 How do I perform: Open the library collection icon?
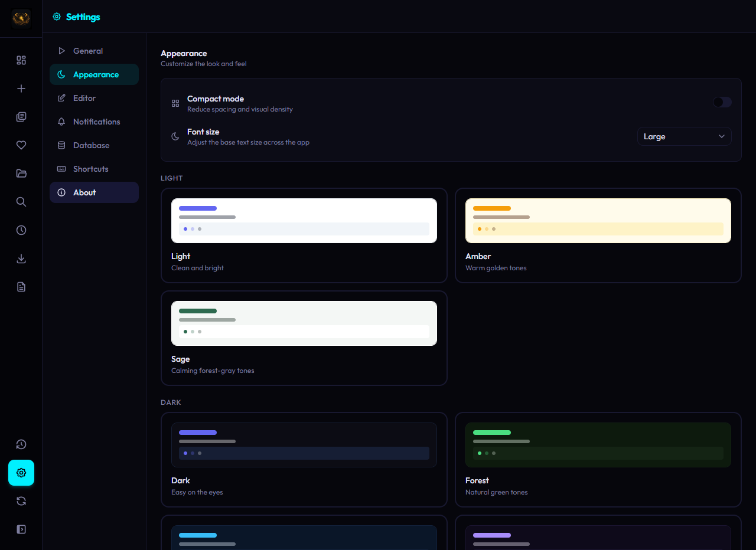click(x=21, y=117)
